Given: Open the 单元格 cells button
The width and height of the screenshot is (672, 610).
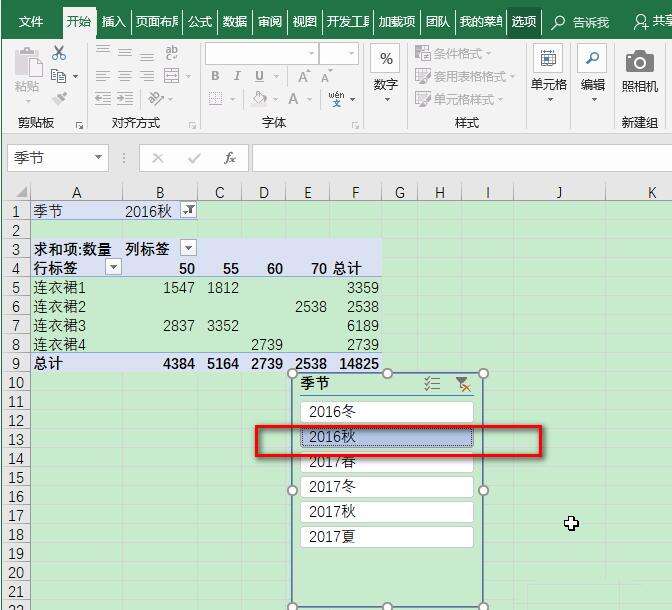Looking at the screenshot, I should point(549,74).
